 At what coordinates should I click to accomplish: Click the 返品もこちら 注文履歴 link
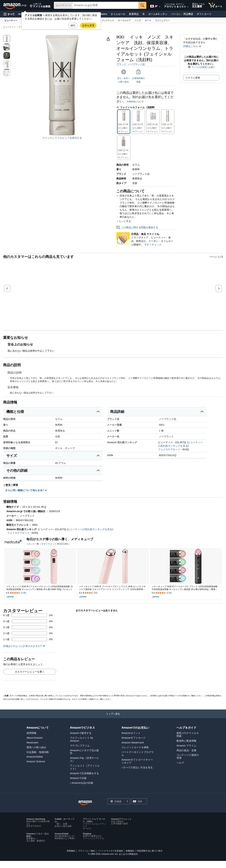coord(198,5)
